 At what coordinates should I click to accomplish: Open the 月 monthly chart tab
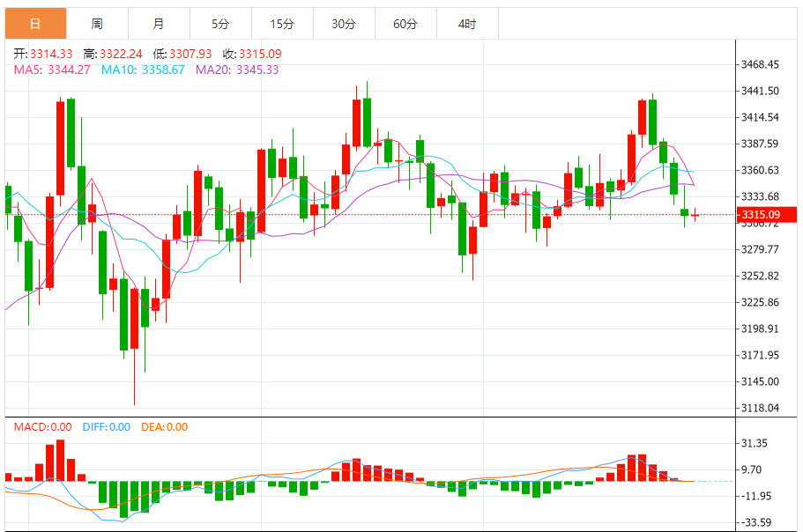pos(159,24)
